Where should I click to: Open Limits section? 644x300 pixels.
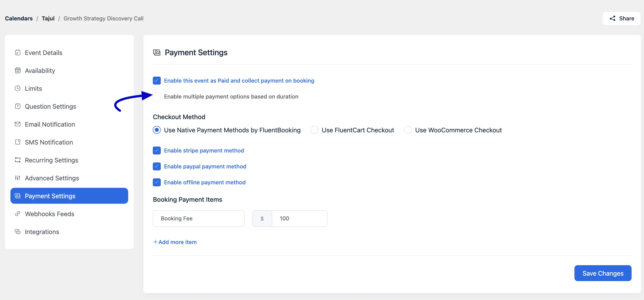click(69, 88)
